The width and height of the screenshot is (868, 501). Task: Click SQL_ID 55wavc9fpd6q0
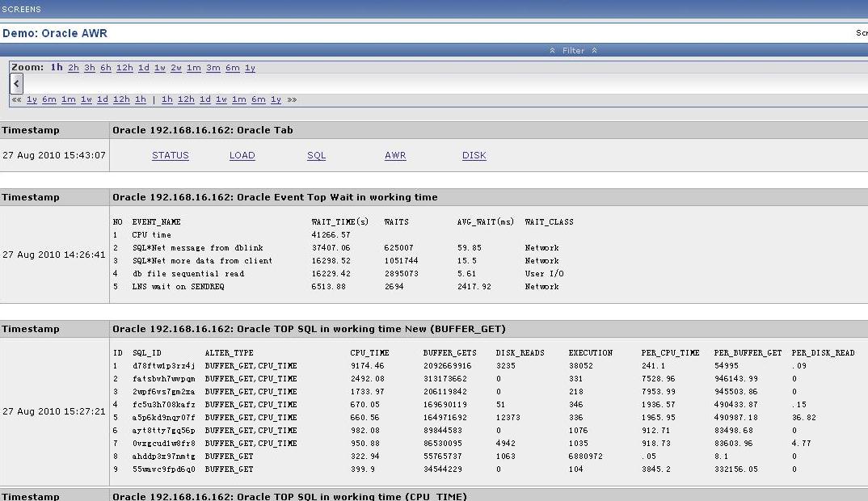(x=164, y=469)
